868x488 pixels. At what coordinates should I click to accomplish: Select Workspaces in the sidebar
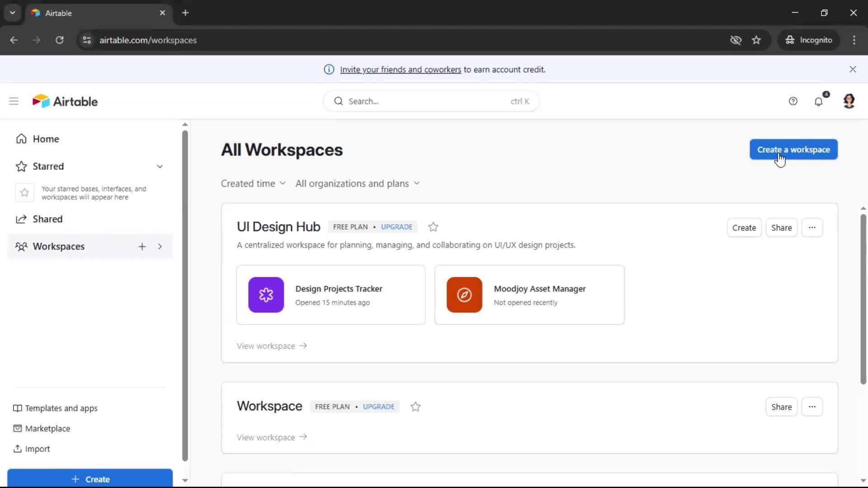pos(58,246)
